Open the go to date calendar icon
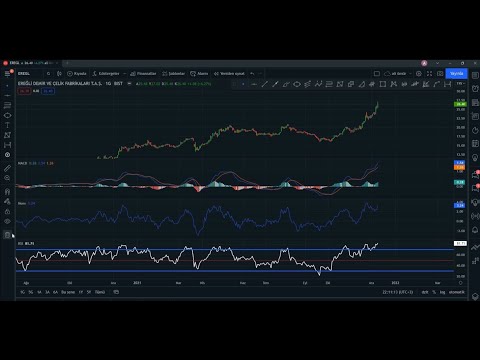The image size is (480, 360). coord(116,292)
